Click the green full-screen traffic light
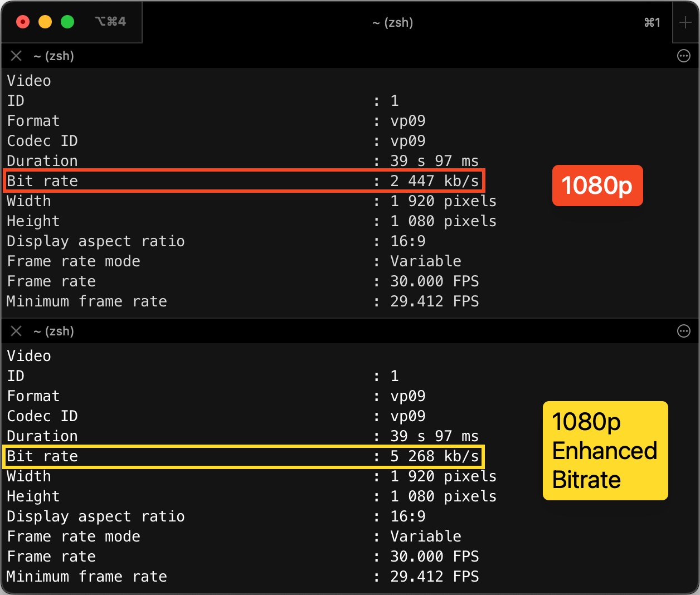This screenshot has width=700, height=595. click(x=68, y=21)
